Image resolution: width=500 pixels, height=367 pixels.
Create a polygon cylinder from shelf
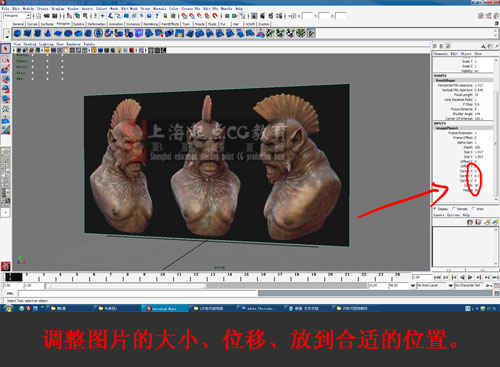pyautogui.click(x=38, y=33)
